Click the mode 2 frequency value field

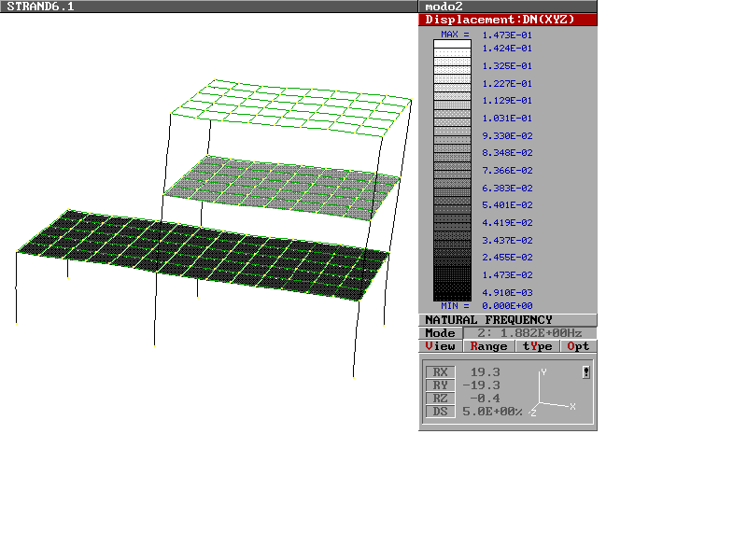tap(529, 333)
